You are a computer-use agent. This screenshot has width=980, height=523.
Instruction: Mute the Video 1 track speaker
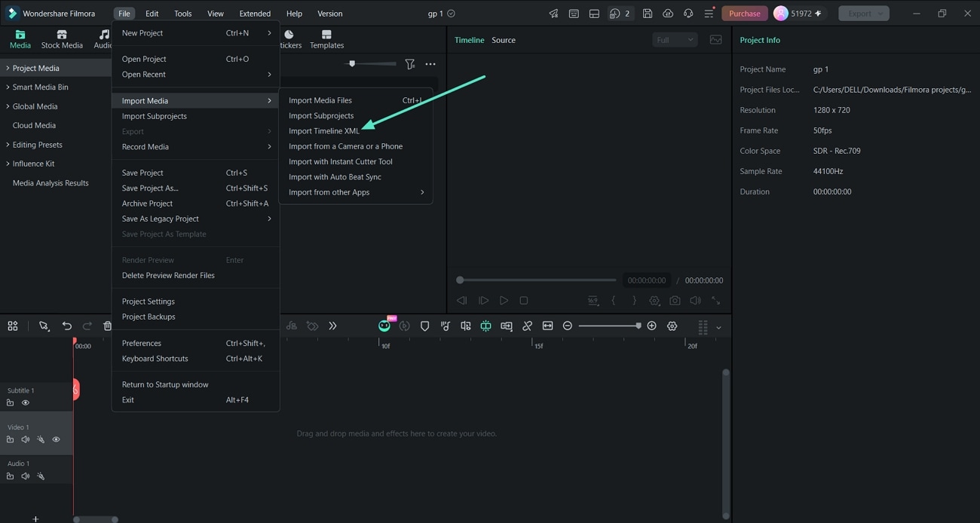pos(26,439)
